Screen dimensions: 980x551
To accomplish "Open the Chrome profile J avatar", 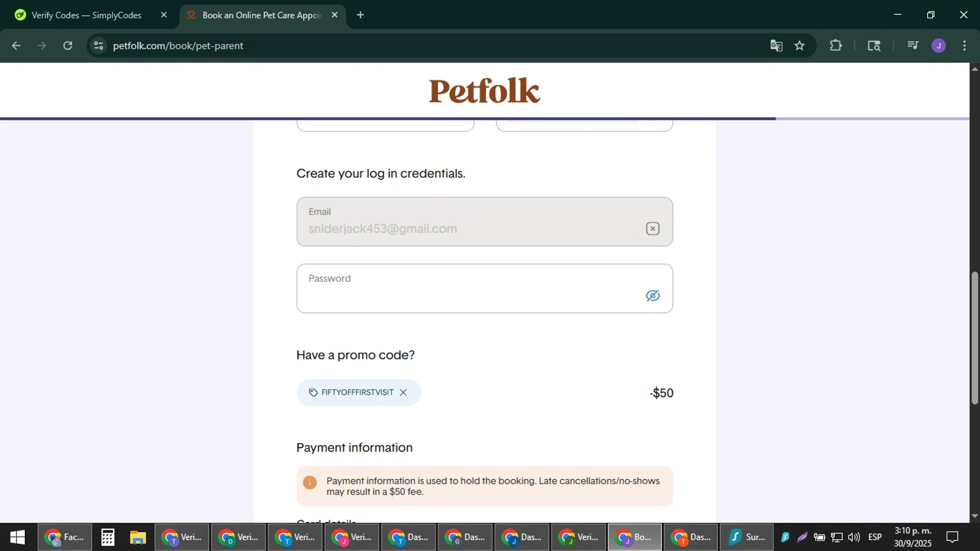I will [939, 46].
